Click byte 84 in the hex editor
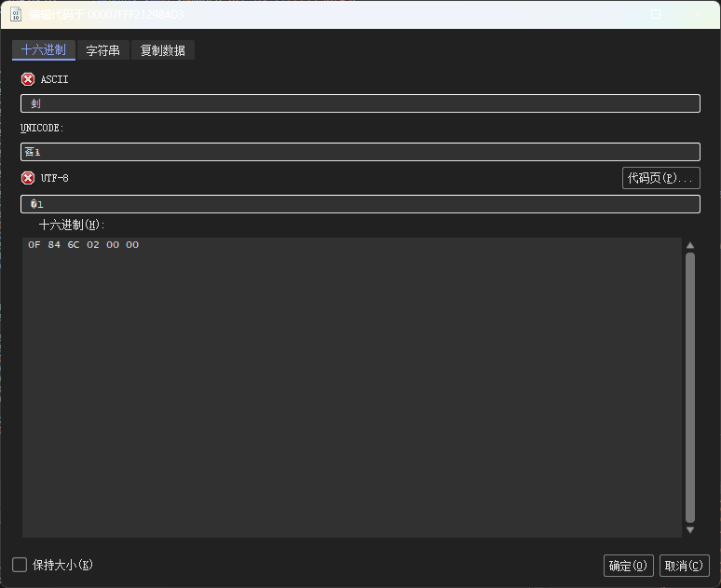721x588 pixels. pos(54,245)
